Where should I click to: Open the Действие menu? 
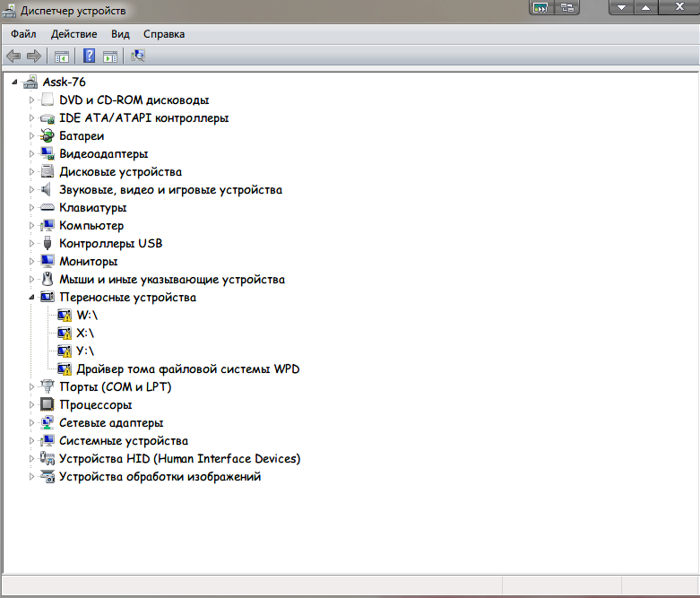(x=73, y=34)
